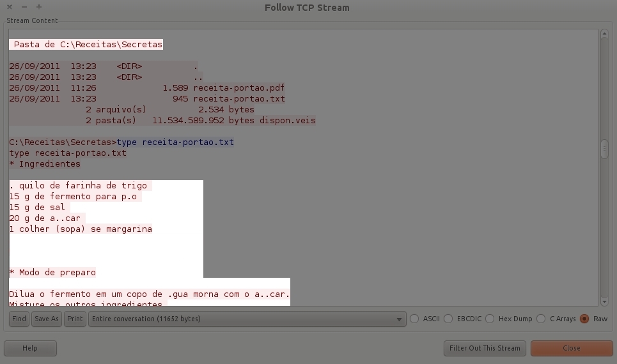Click the vertical scrollbar thumb

coord(604,149)
